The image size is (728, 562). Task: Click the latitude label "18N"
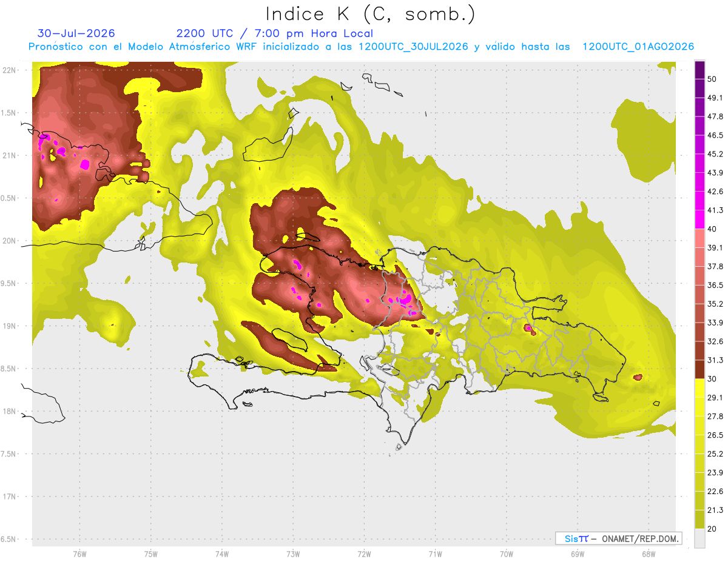9,411
